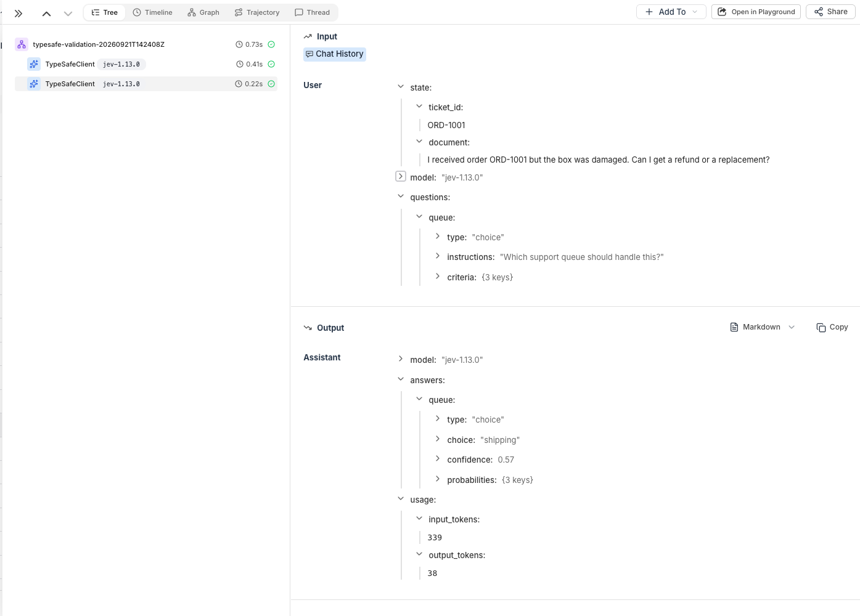
Task: Switch to the Timeline view tab
Action: pyautogui.click(x=152, y=12)
